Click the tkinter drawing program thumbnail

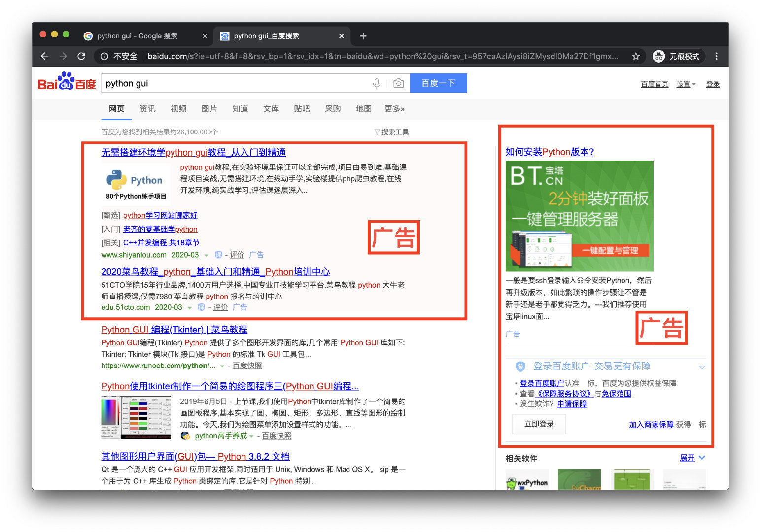136,417
